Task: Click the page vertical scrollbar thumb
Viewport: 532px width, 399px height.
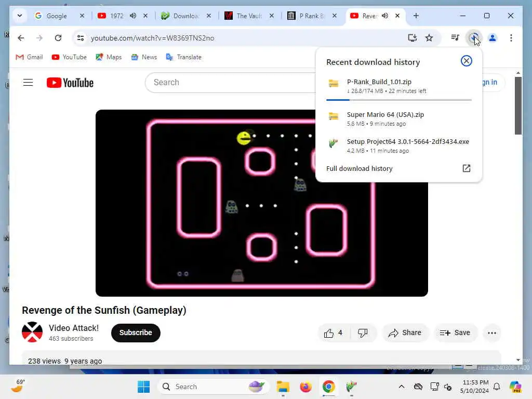Action: coord(518,105)
